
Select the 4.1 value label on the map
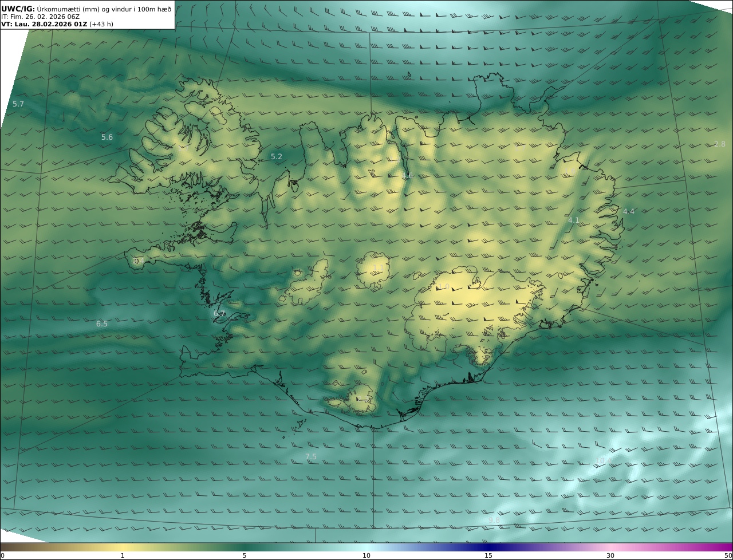coord(573,220)
